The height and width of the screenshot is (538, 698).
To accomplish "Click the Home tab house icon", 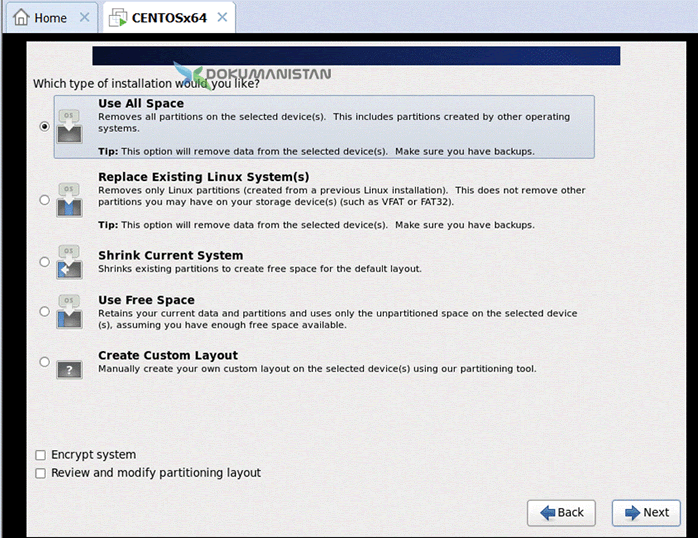I will pyautogui.click(x=21, y=17).
